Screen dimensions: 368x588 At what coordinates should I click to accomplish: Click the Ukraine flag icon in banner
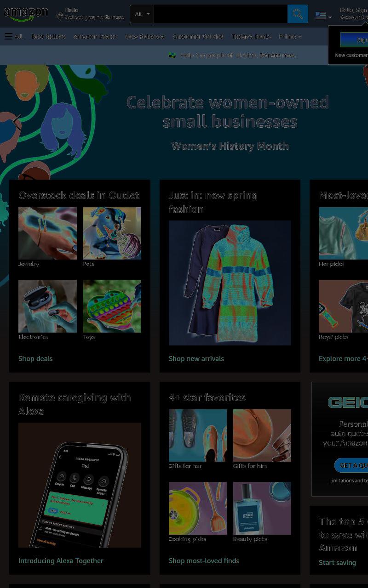coord(172,55)
